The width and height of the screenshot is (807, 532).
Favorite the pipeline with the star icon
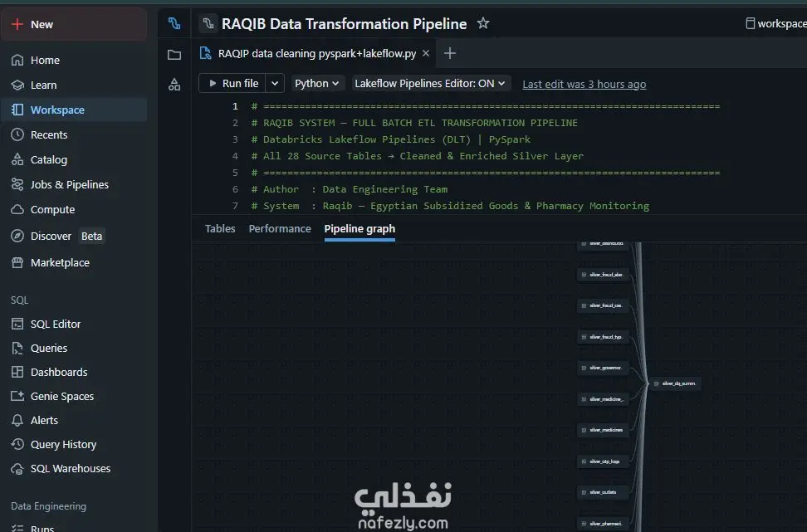(x=482, y=23)
